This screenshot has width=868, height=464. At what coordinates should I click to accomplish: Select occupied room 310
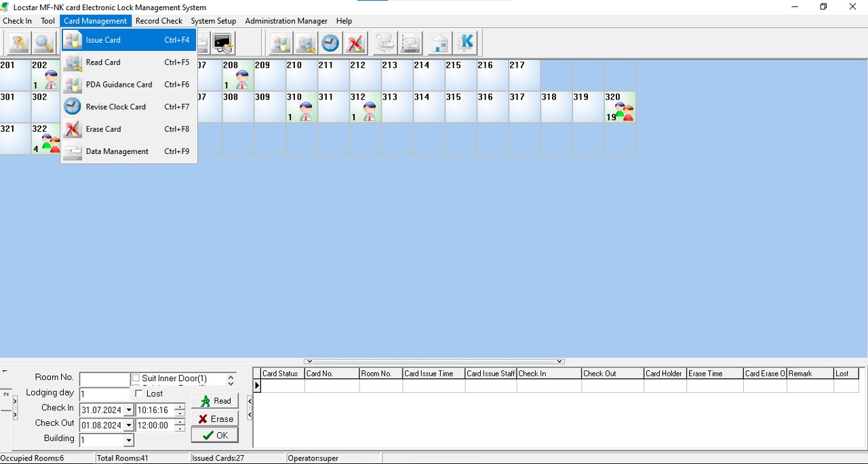302,107
